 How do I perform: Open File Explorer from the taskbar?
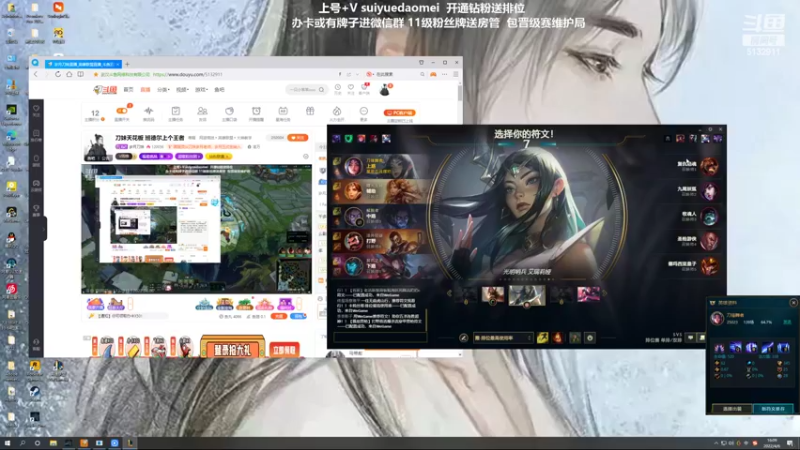click(53, 443)
